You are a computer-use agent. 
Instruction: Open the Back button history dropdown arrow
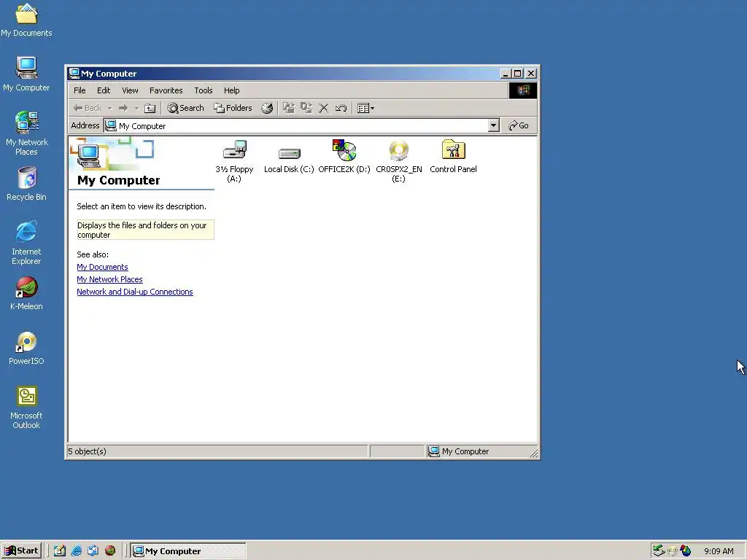[110, 108]
